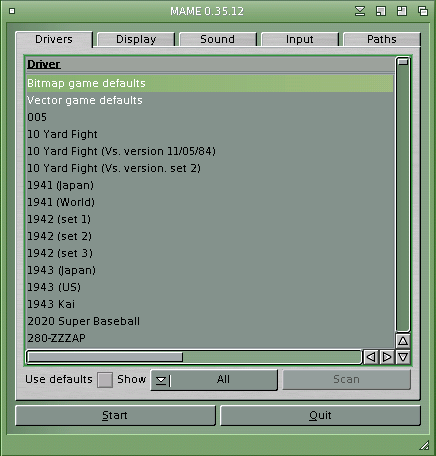Click the scroll left arrow below list
Screen dimensions: 436x456
click(x=371, y=357)
